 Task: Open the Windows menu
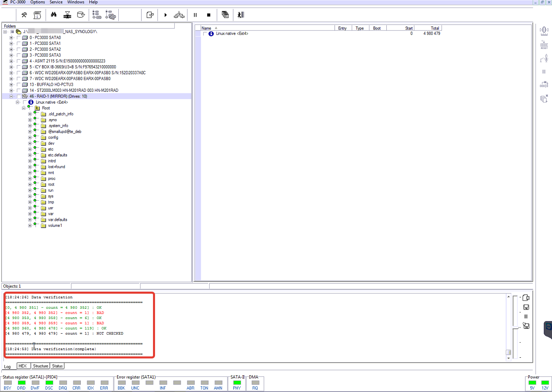click(75, 2)
